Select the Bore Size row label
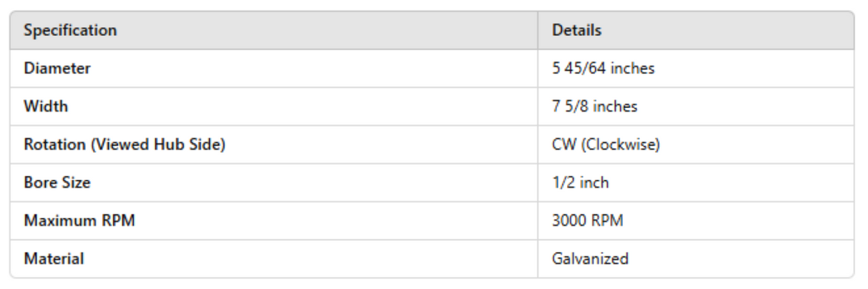The width and height of the screenshot is (868, 289). click(57, 182)
